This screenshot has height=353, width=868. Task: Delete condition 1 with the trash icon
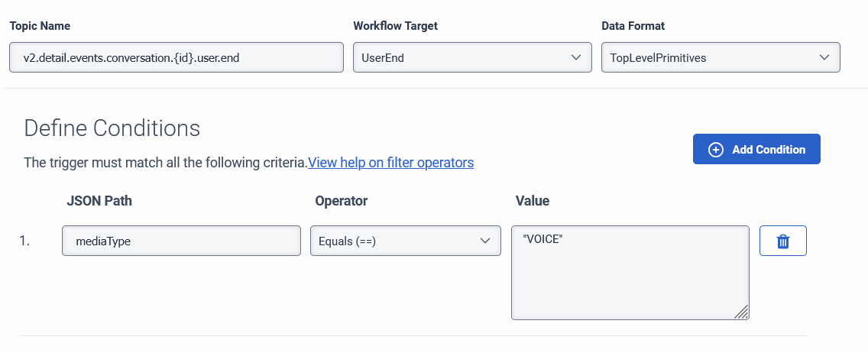coord(782,241)
